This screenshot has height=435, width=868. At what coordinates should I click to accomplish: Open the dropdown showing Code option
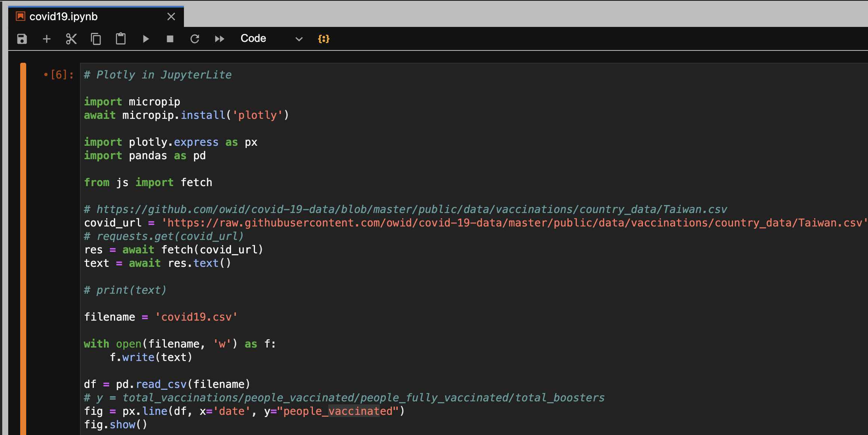[298, 38]
